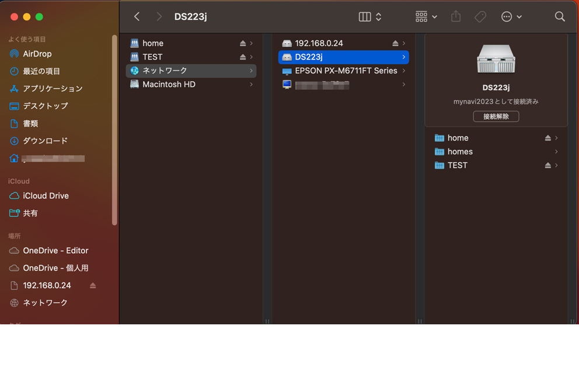Click the sidebar scrollbar
The image size is (579, 392).
coord(114,130)
